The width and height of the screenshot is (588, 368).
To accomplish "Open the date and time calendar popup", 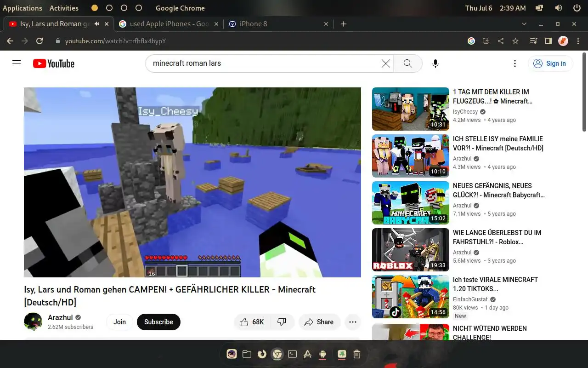I will click(495, 8).
